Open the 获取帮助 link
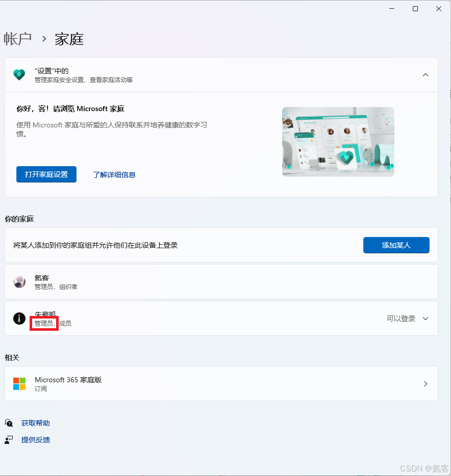Screen dimensions: 451x476 36,423
